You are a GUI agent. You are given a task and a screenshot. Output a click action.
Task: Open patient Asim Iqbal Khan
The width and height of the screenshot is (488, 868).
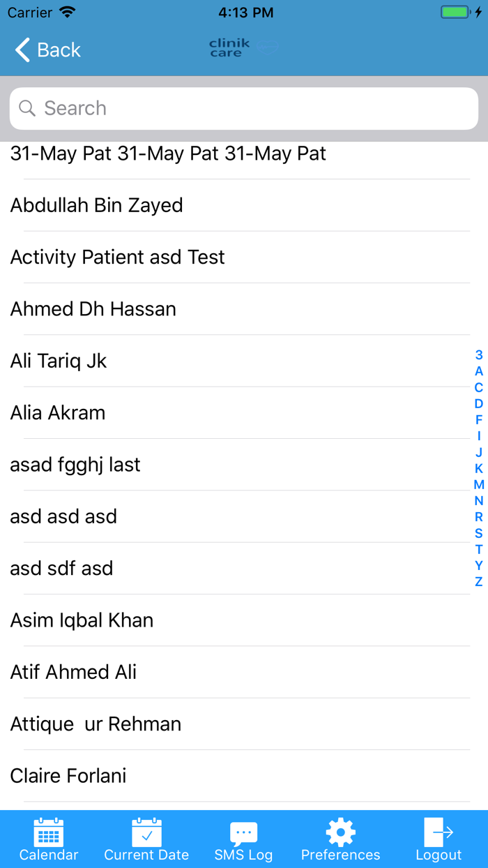(x=82, y=620)
